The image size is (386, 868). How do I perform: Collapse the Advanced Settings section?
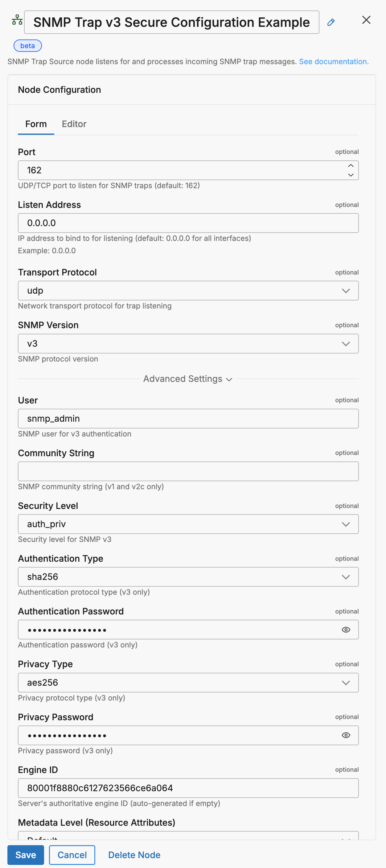coord(188,379)
